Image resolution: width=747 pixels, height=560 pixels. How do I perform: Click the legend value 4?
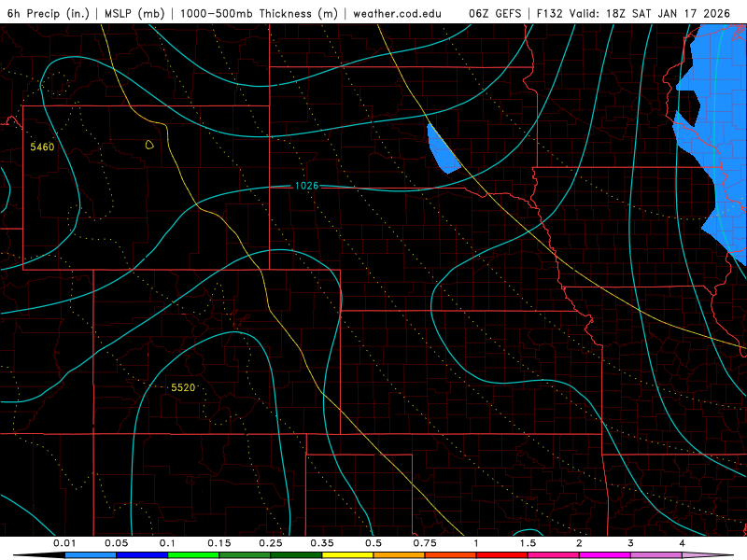point(683,543)
